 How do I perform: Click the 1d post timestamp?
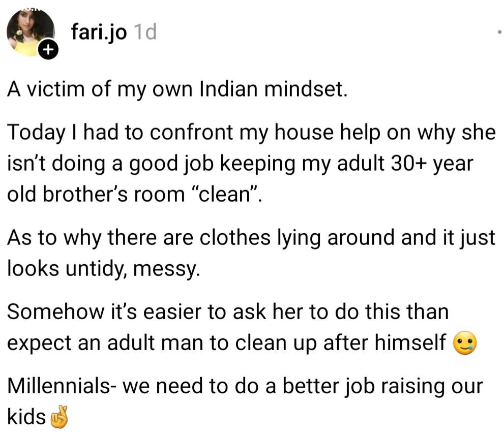point(144,33)
